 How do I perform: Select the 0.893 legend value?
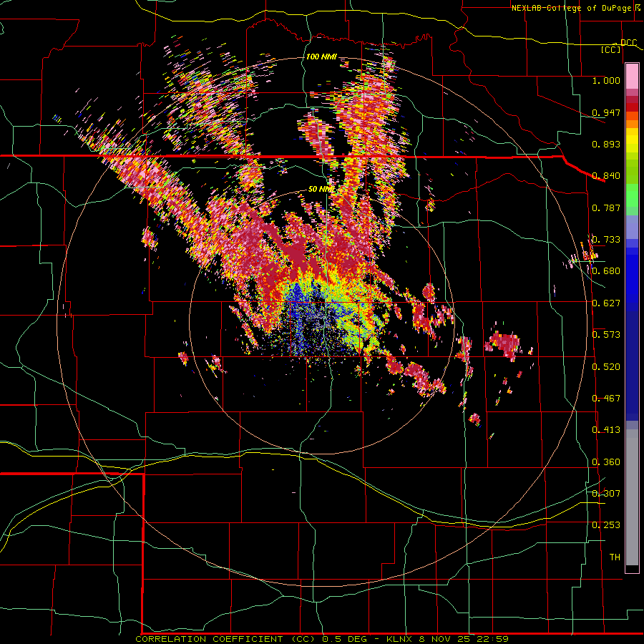[606, 144]
